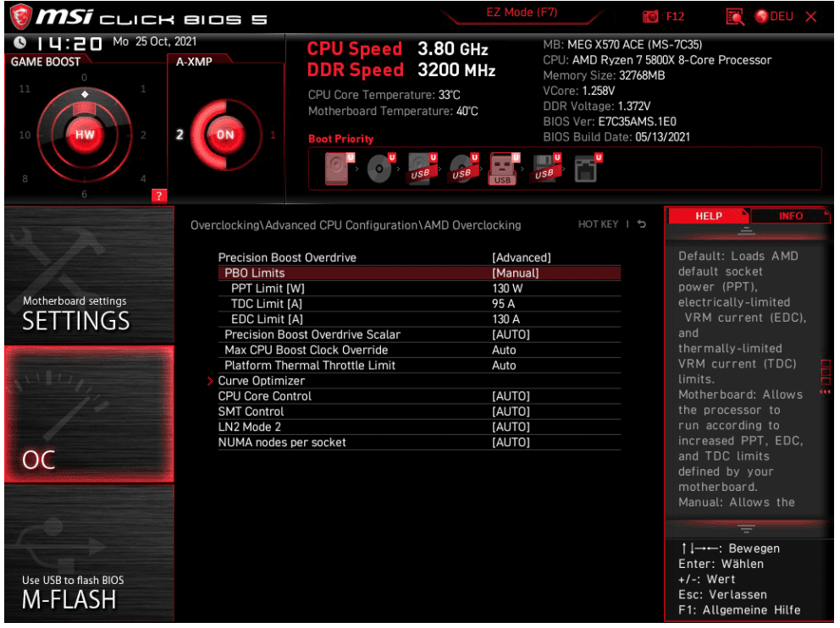Click the BIOS Ver E7C35AMS.1E0 text
This screenshot has height=628, width=840.
tap(610, 122)
